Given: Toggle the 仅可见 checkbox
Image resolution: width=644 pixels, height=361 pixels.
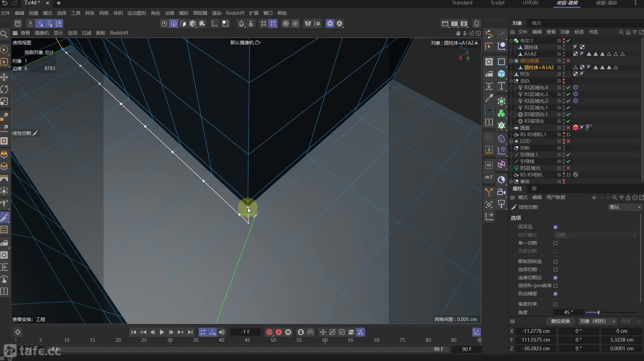Looking at the screenshot, I should [555, 227].
